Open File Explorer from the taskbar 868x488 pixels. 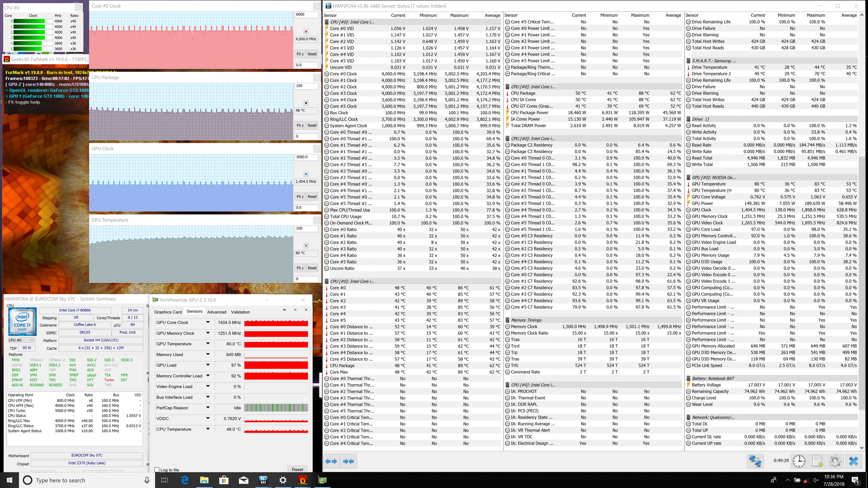pos(204,480)
